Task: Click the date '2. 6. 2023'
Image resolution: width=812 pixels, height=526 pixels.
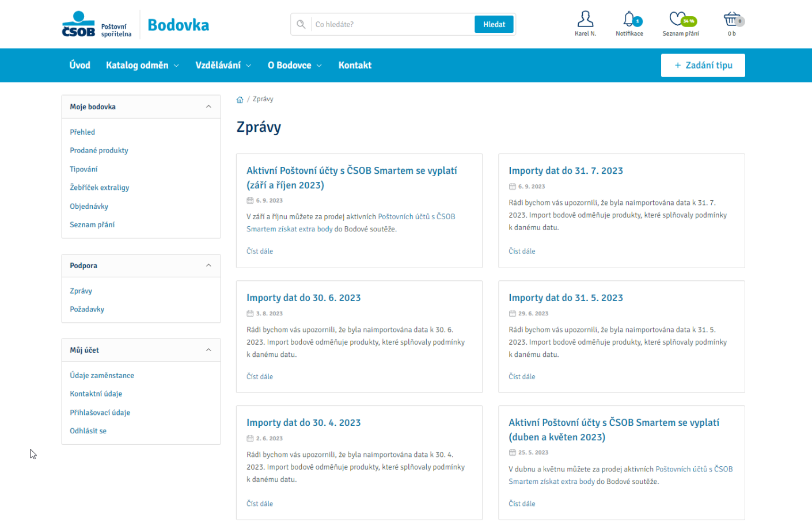Action: (x=270, y=439)
